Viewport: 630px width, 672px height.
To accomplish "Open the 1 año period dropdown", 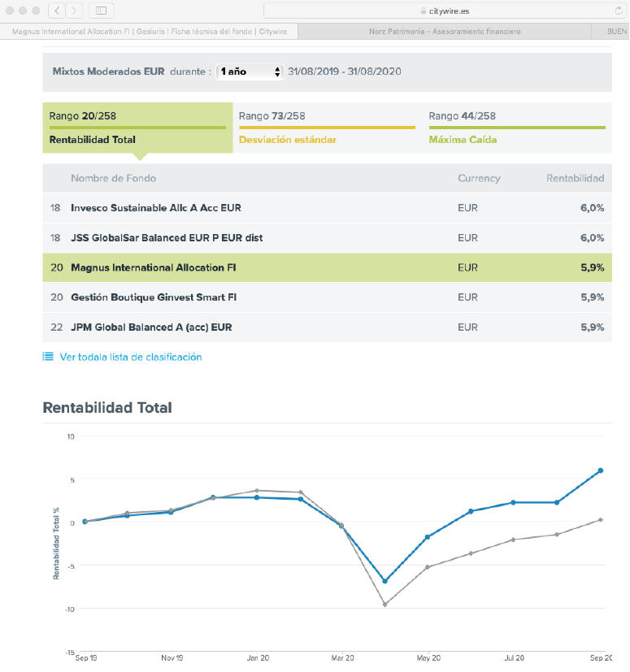I will pos(250,72).
